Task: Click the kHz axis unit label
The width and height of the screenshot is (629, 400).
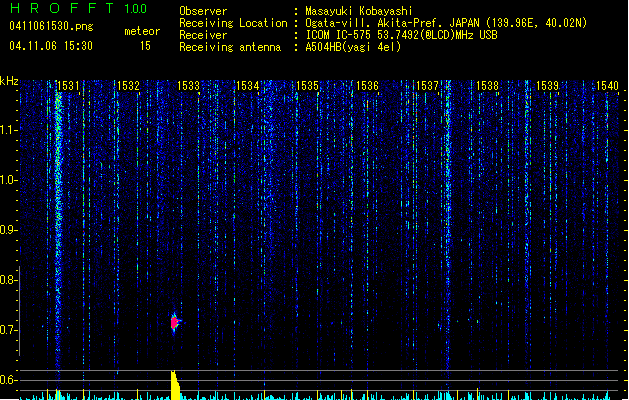Action: pyautogui.click(x=9, y=81)
